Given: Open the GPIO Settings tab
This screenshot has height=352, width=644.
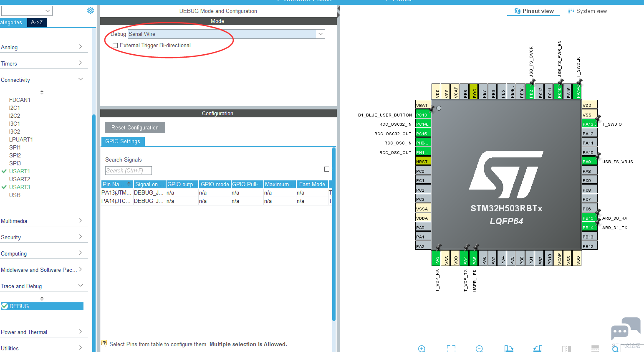Looking at the screenshot, I should click(x=123, y=142).
